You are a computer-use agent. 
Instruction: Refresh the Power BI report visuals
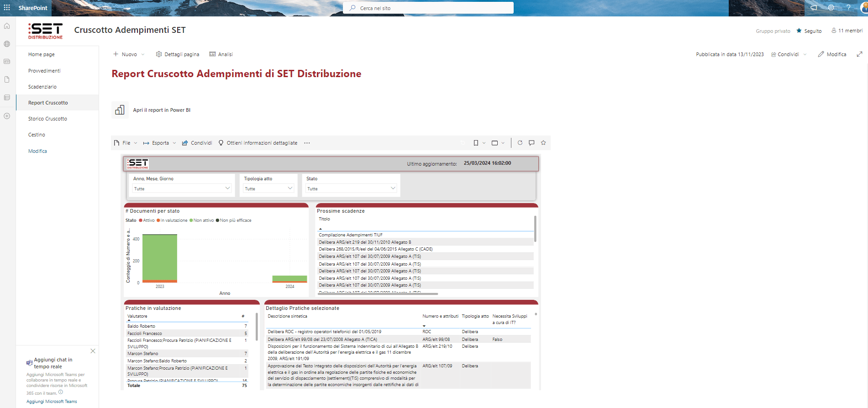point(520,143)
